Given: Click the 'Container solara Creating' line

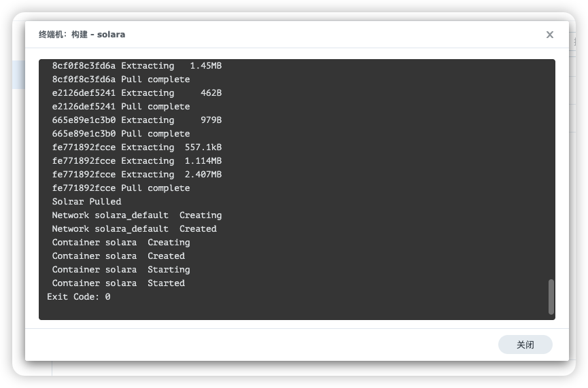Looking at the screenshot, I should (121, 243).
